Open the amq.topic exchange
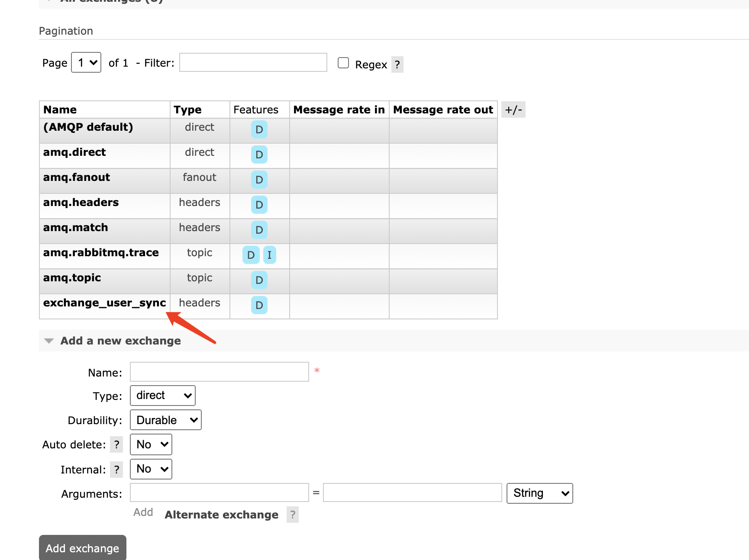 [72, 277]
